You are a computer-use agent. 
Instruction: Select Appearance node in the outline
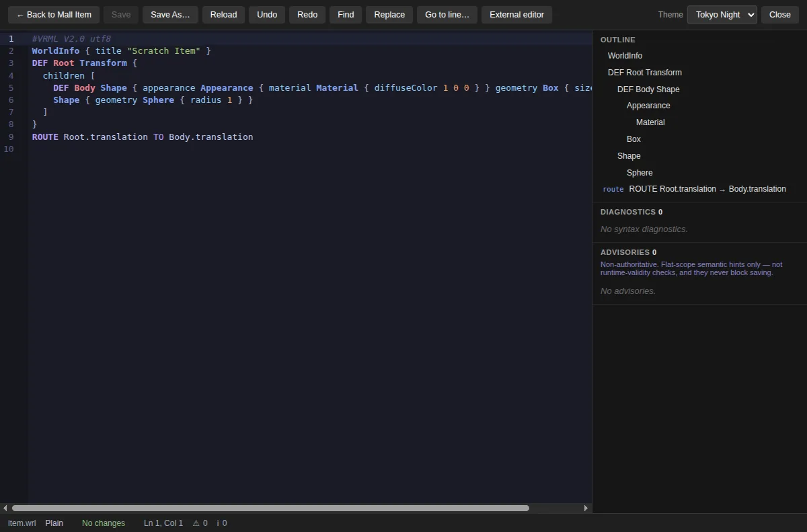(x=648, y=106)
